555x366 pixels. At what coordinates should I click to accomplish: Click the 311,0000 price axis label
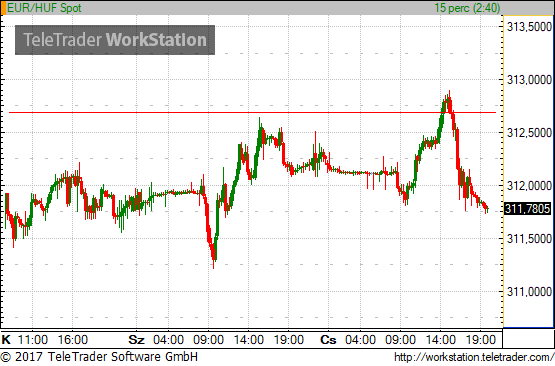click(x=529, y=292)
